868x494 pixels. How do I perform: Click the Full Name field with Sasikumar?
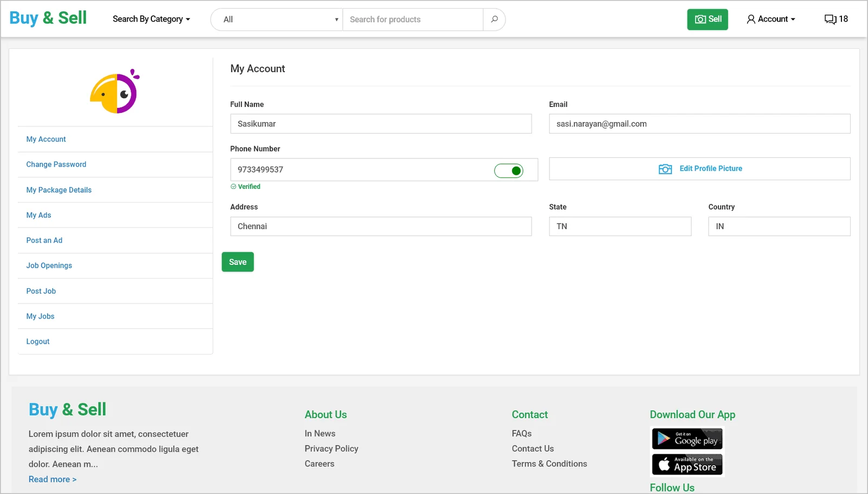coord(381,124)
